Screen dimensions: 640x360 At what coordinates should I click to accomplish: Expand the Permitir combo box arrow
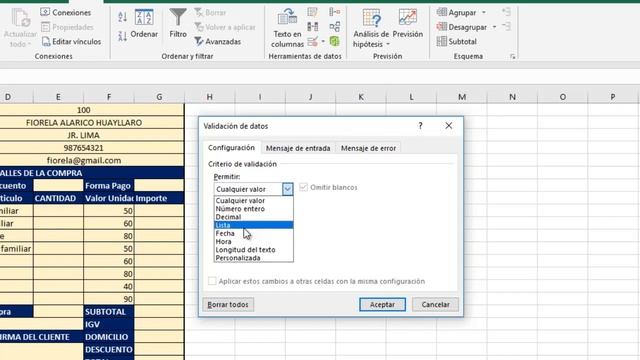click(x=287, y=189)
